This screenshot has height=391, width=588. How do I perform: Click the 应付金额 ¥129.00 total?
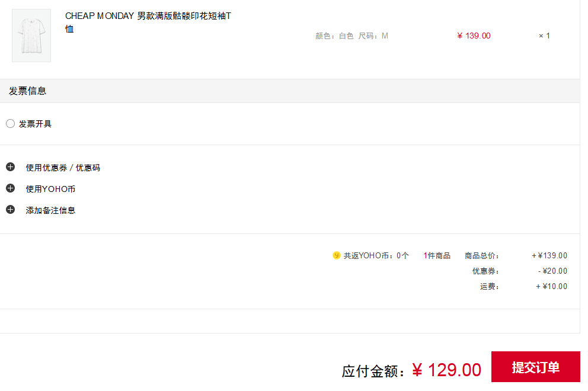click(x=411, y=370)
